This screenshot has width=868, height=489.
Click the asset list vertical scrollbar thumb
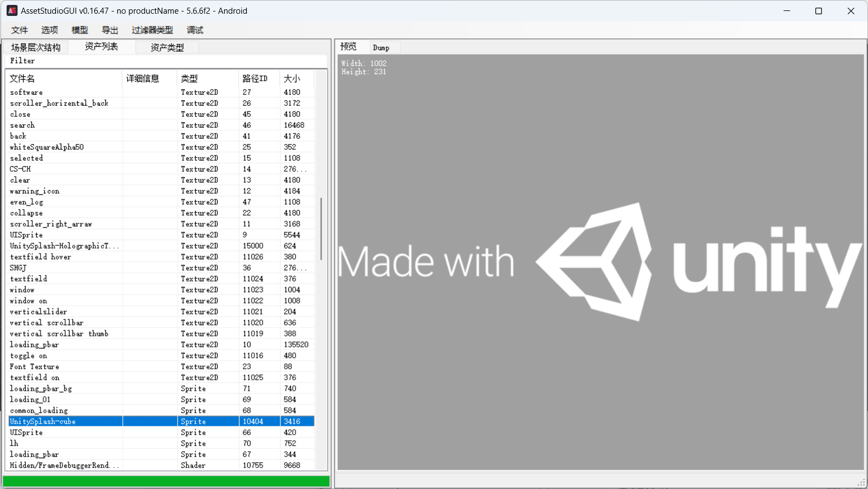[x=321, y=229]
